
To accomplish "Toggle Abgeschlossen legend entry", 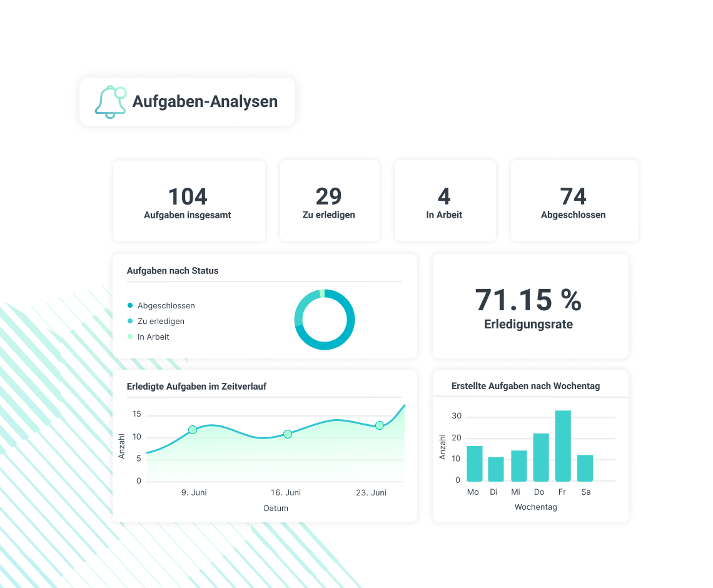I will click(166, 306).
